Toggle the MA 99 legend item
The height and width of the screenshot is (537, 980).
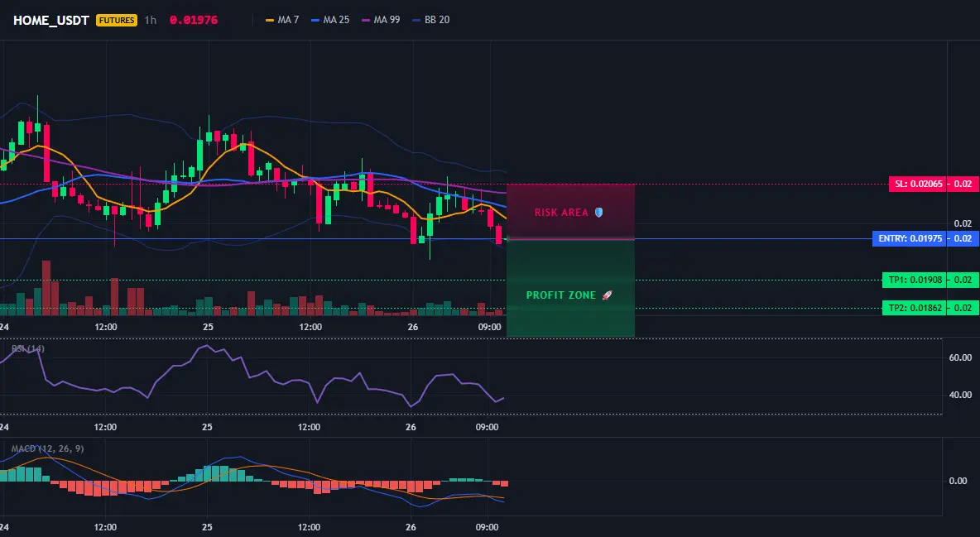coord(381,20)
